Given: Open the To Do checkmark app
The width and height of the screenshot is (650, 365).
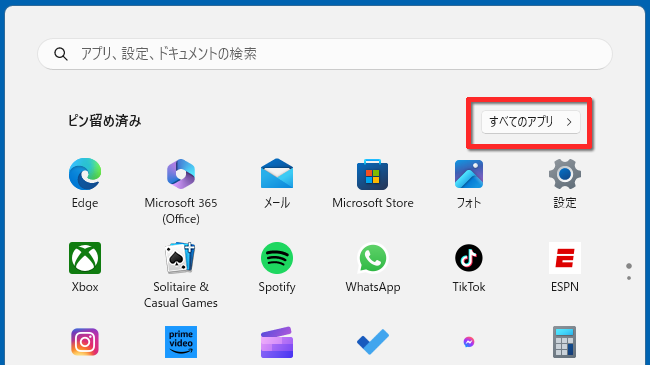Looking at the screenshot, I should (x=373, y=342).
